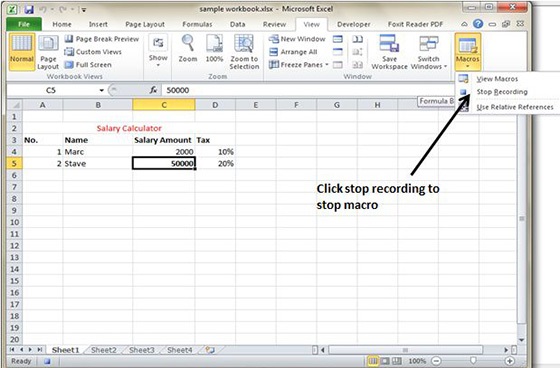Switch to Full Screen view
The width and height of the screenshot is (560, 368).
click(x=88, y=65)
